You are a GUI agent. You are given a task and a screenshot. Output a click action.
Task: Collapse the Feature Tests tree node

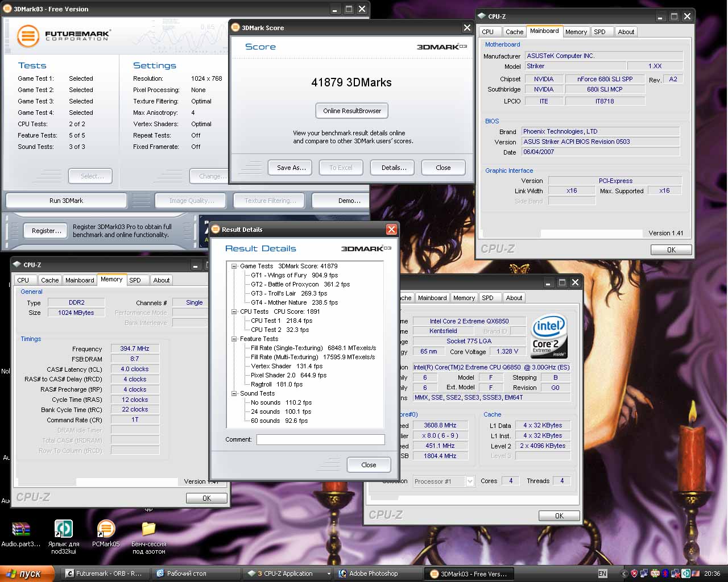coord(234,339)
